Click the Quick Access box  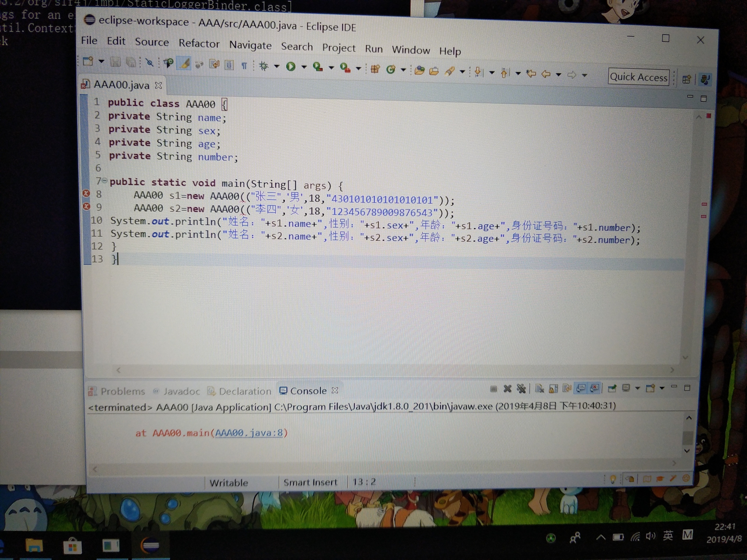[638, 77]
